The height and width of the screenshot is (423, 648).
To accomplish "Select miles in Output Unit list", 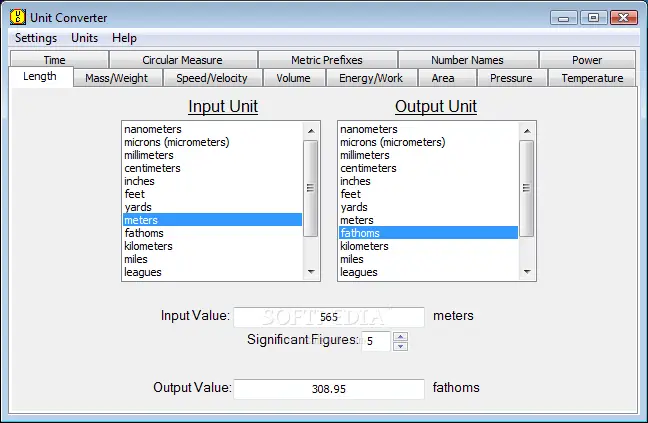I will click(x=429, y=259).
